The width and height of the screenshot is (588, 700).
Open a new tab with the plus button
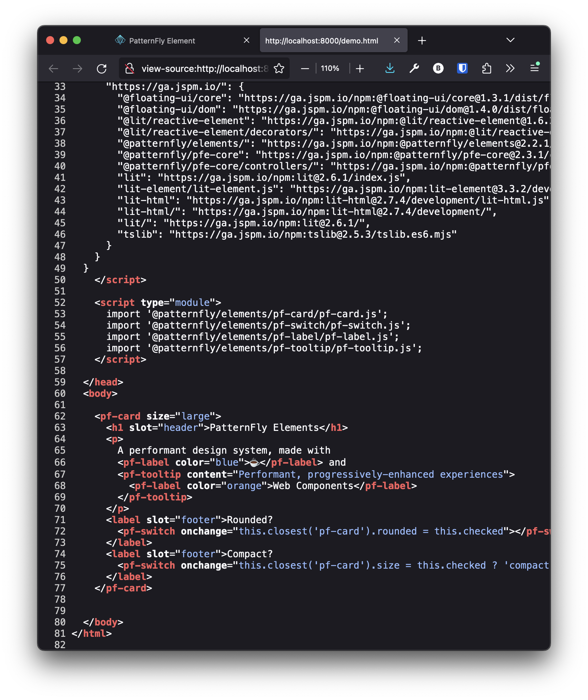(x=422, y=40)
